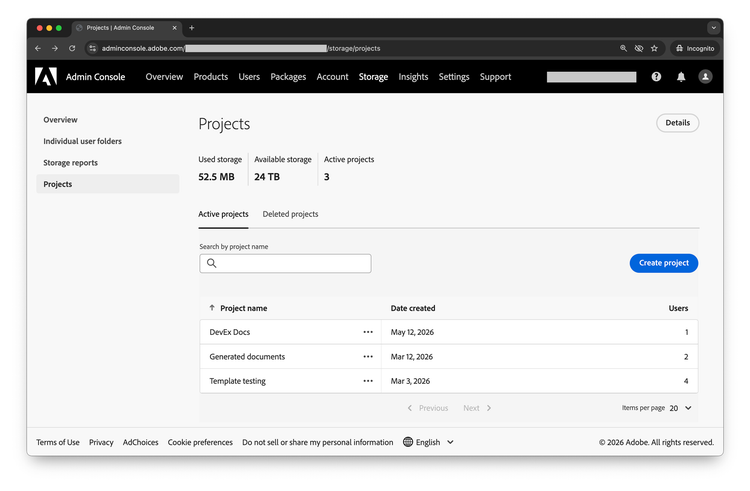Click the Create project button
750x491 pixels.
click(x=663, y=263)
